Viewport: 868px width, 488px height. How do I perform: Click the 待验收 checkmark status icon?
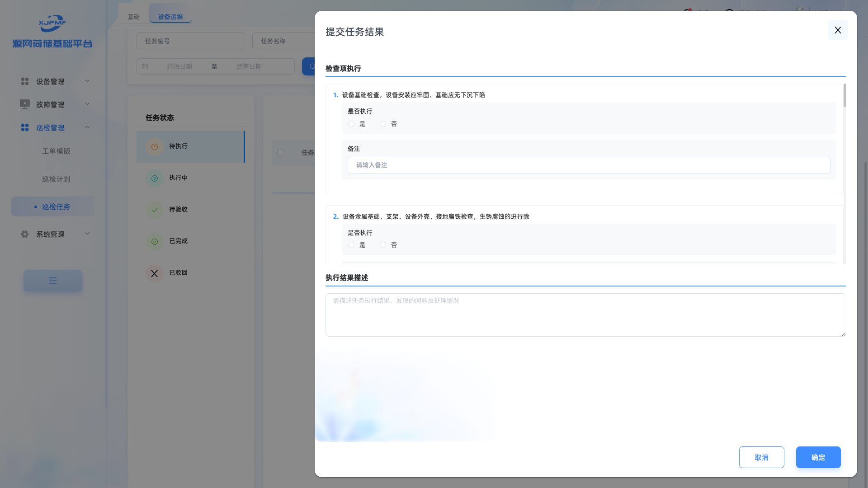click(155, 210)
